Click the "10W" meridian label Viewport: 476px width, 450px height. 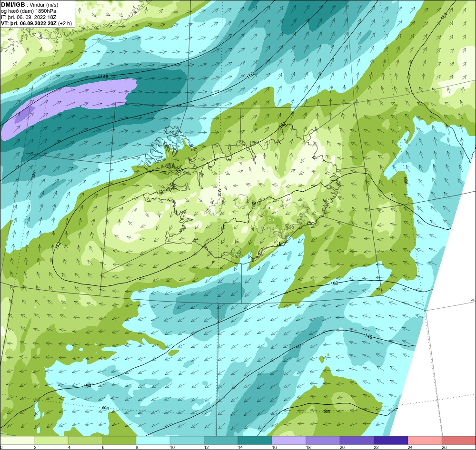pyautogui.click(x=406, y=181)
